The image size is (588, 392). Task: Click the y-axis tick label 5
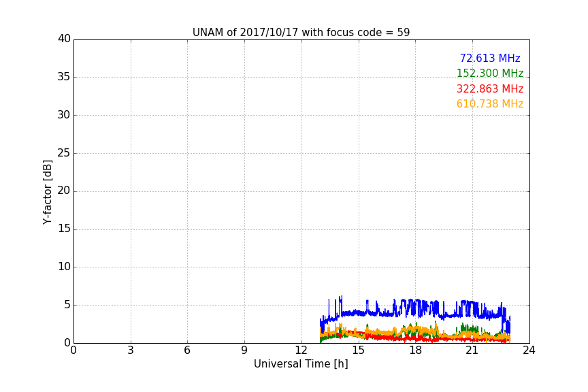coord(67,305)
